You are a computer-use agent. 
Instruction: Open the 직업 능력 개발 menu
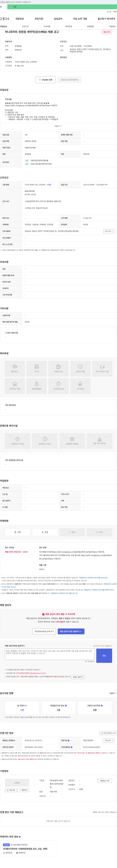click(x=80, y=19)
